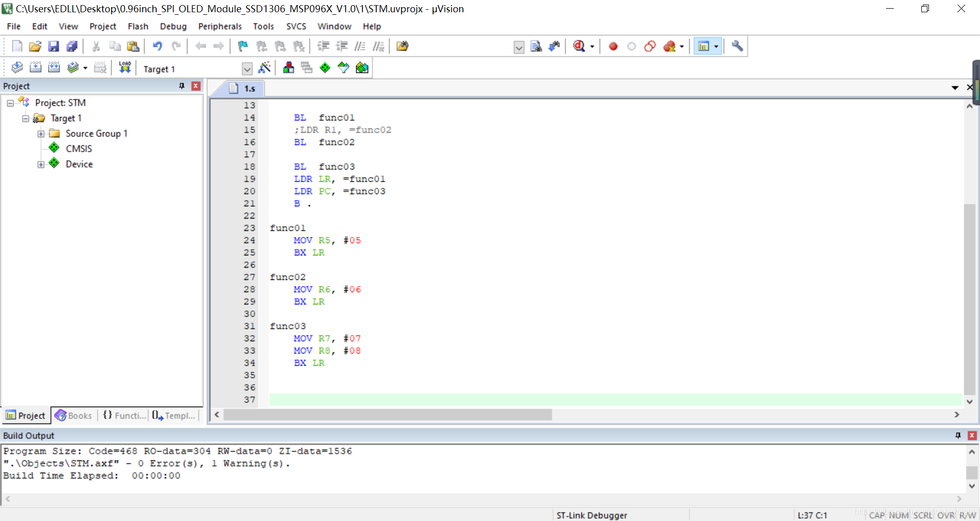Click the Paste clipboard icon
The image size is (980, 521).
133,46
